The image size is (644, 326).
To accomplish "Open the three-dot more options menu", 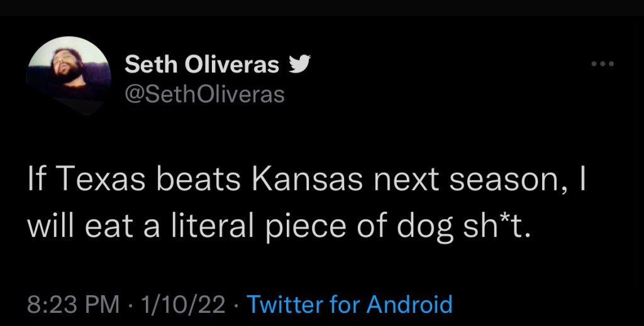I will click(x=601, y=64).
